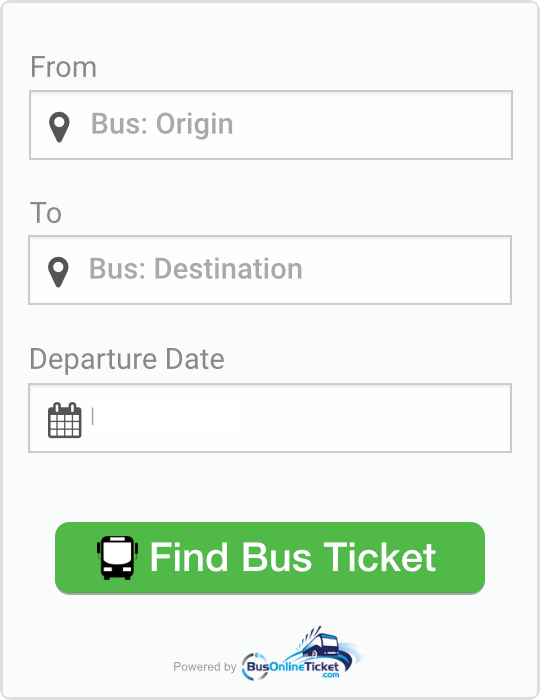This screenshot has height=700, width=540.
Task: Click the Departure Date label
Action: pyautogui.click(x=127, y=359)
